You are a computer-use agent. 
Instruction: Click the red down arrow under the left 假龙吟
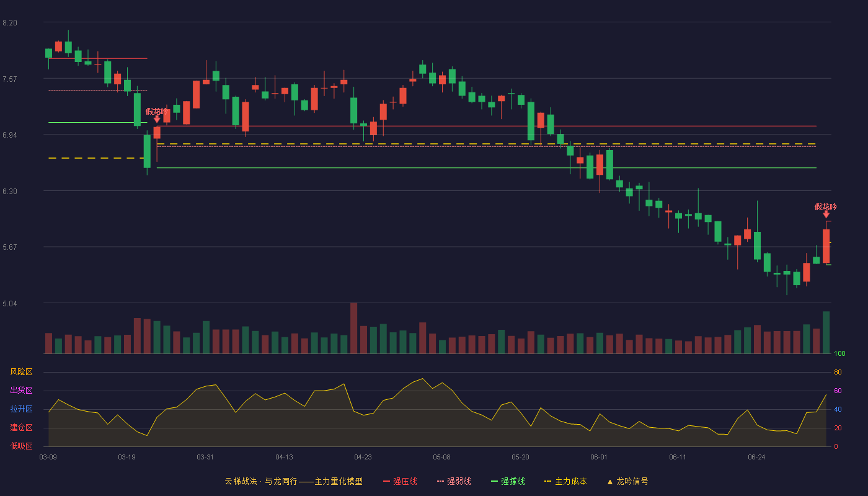pyautogui.click(x=157, y=119)
